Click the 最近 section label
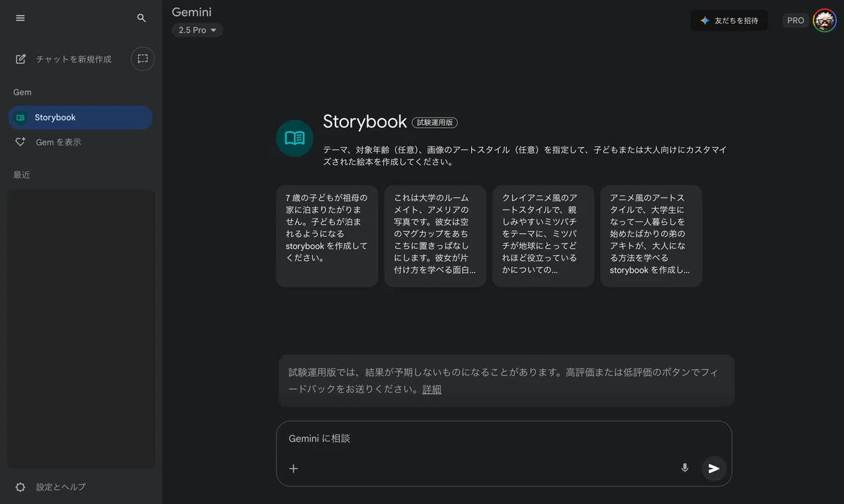The image size is (844, 504). (x=22, y=175)
